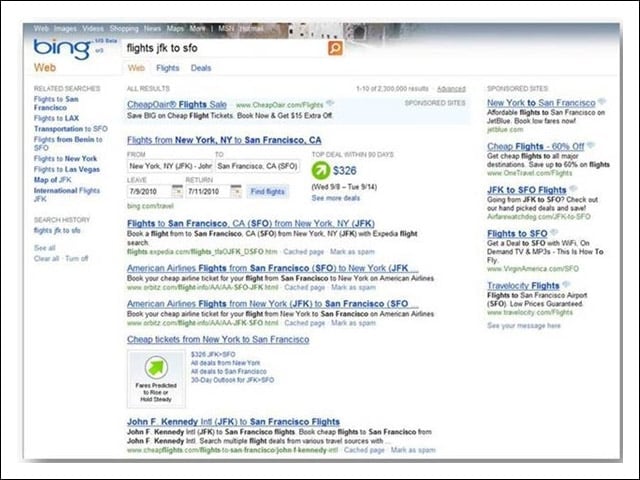This screenshot has width=640, height=480.
Task: Click the $326 JFK>SFO deal link
Action: coord(213,354)
